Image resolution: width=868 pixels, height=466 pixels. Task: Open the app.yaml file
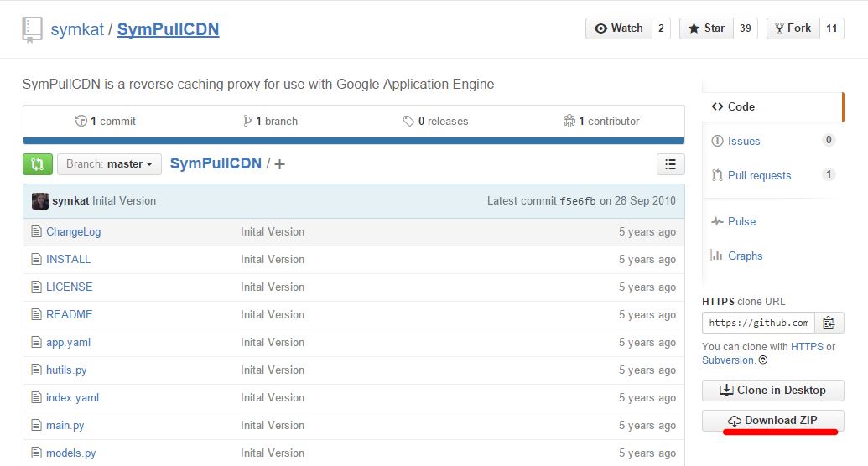[68, 343]
